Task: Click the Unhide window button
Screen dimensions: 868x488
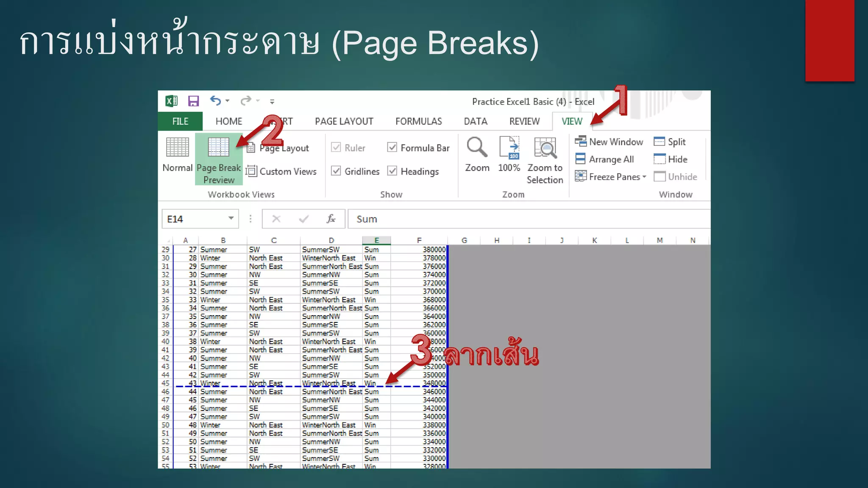Action: click(675, 177)
